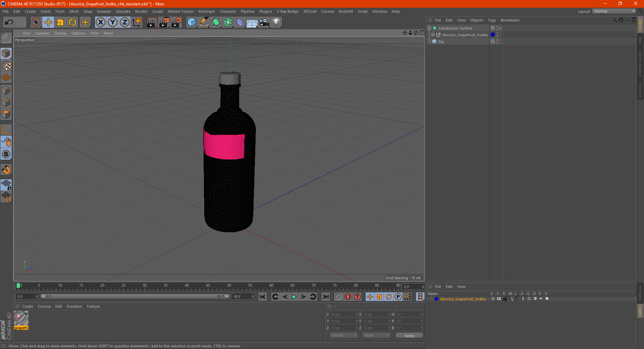Image resolution: width=644 pixels, height=349 pixels.
Task: Select the Sky object in Object Manager
Action: click(x=441, y=42)
